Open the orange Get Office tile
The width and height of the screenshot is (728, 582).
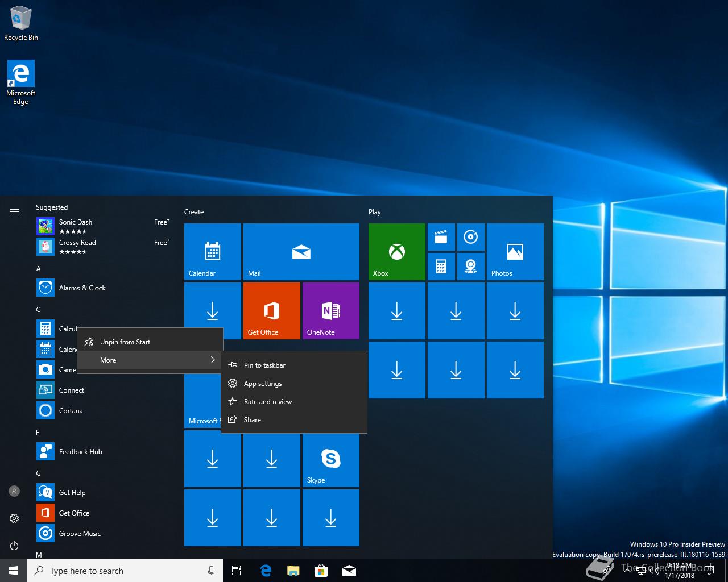[x=271, y=310]
